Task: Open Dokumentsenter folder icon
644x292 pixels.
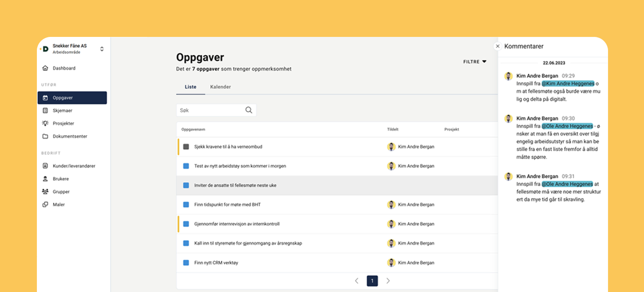Action: click(45, 137)
